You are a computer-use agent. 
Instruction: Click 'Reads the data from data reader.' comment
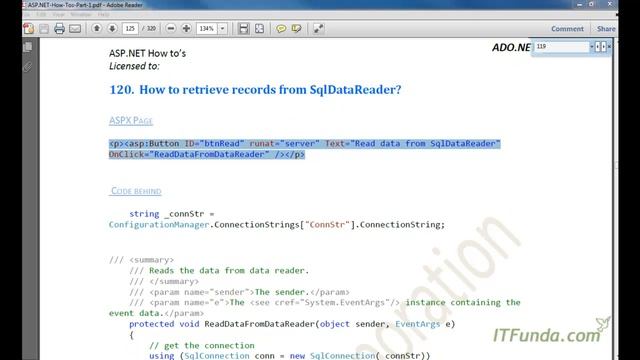tap(229, 271)
